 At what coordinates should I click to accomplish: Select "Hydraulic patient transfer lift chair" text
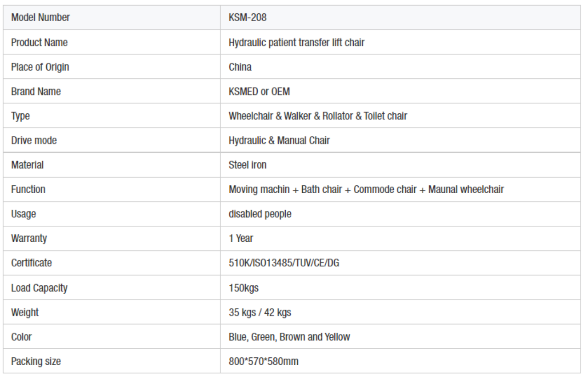click(297, 43)
